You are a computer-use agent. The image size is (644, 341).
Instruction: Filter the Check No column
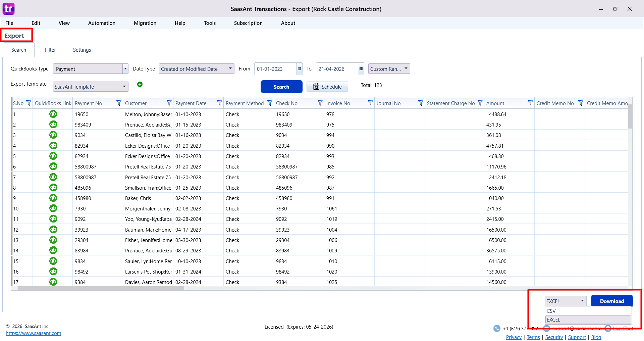[x=320, y=103]
